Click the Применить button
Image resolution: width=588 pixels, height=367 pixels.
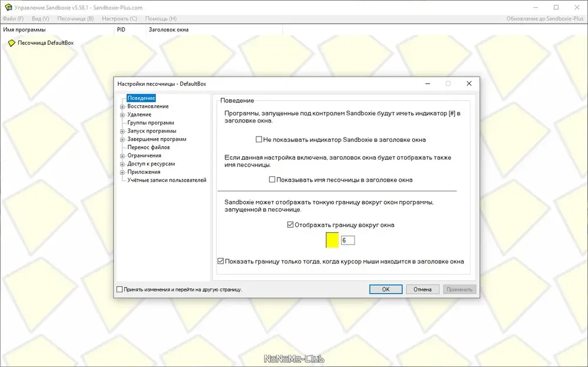459,289
